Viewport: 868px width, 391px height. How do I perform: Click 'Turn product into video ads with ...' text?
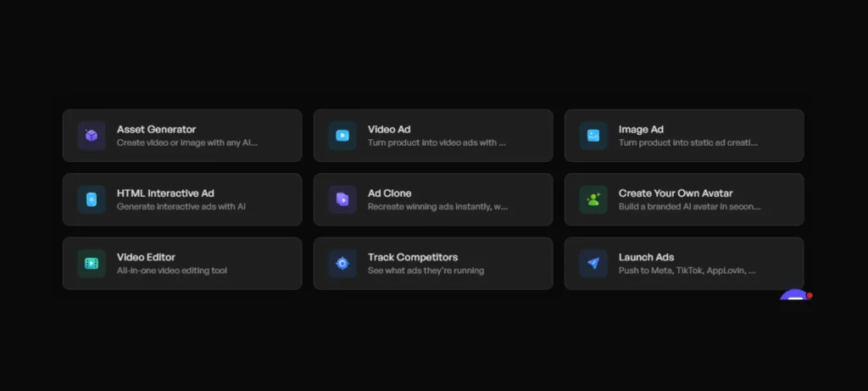(x=437, y=142)
